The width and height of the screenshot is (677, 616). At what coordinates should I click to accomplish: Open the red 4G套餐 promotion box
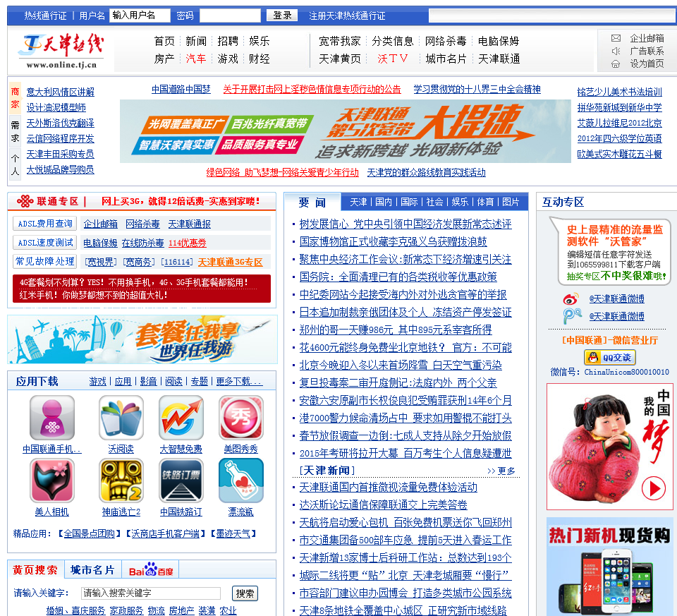coord(142,289)
